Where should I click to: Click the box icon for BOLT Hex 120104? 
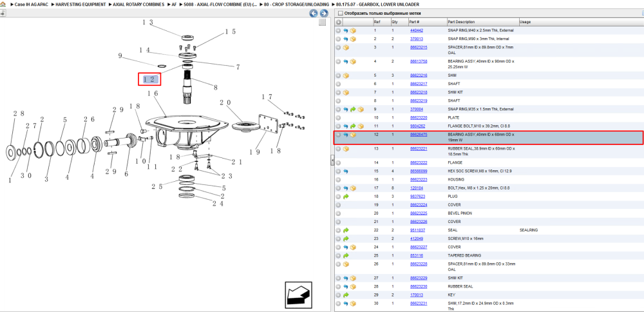(353, 188)
